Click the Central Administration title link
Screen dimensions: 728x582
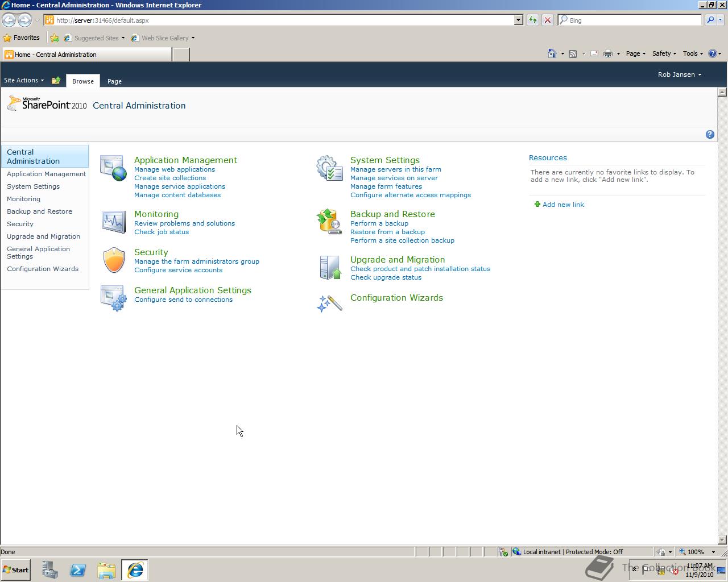(139, 106)
